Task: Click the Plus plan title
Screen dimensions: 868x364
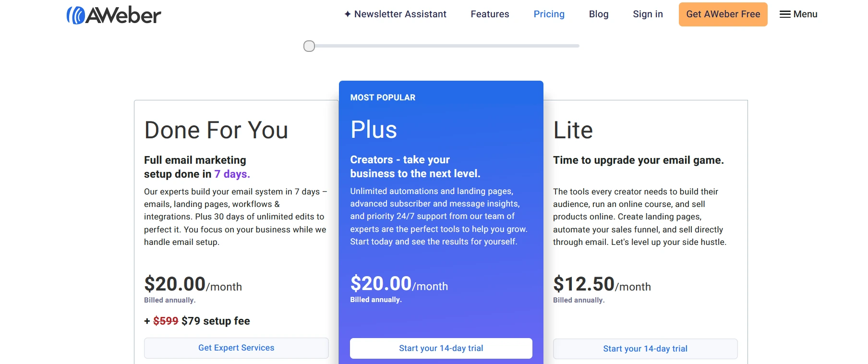Action: click(x=374, y=130)
